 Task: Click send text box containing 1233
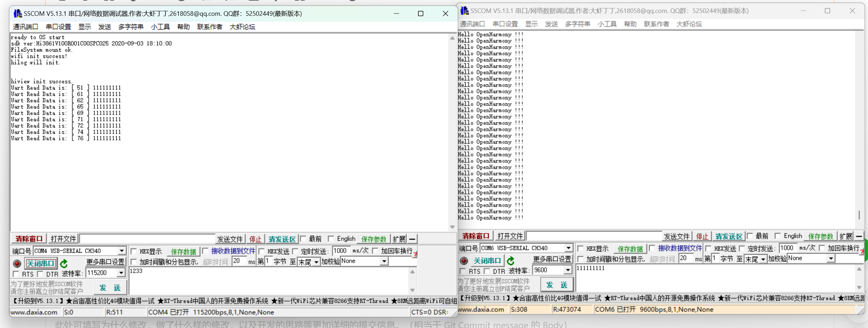click(x=269, y=281)
